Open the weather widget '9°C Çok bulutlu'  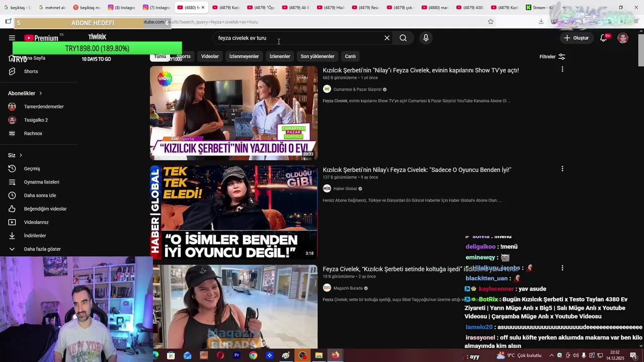(x=518, y=355)
